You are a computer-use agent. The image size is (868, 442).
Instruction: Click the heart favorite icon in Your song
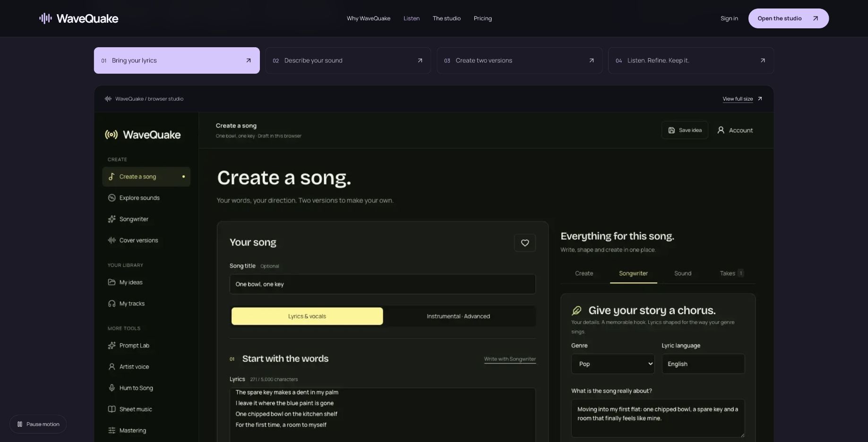[524, 243]
